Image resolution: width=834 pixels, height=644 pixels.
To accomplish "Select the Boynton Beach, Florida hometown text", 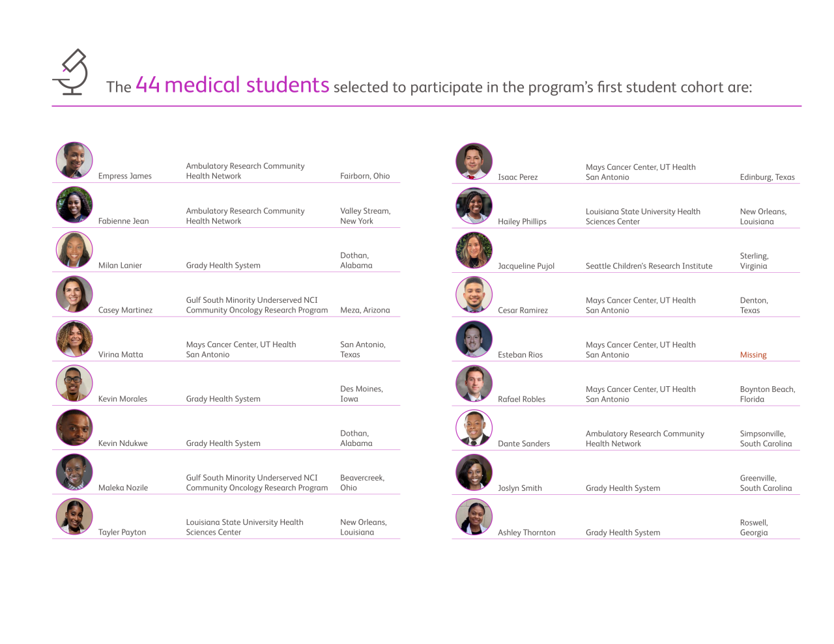I will pos(768,394).
